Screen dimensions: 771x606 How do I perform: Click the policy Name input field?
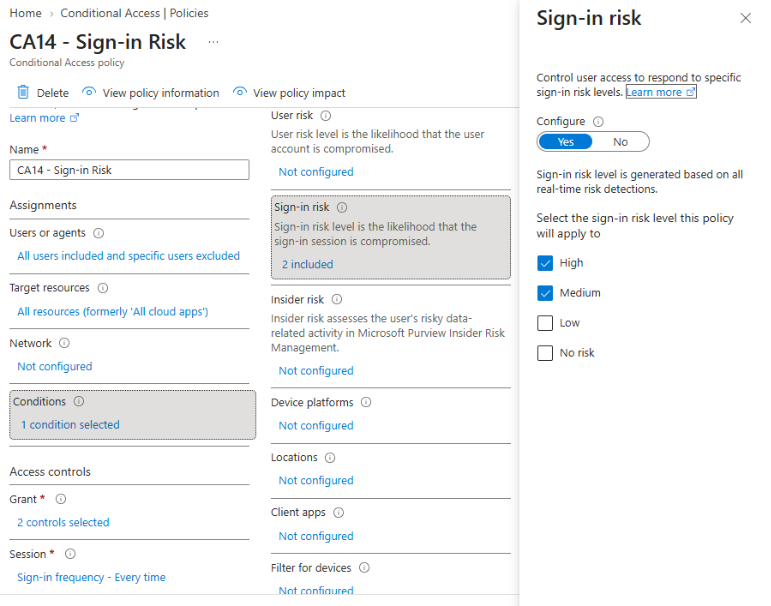(129, 170)
